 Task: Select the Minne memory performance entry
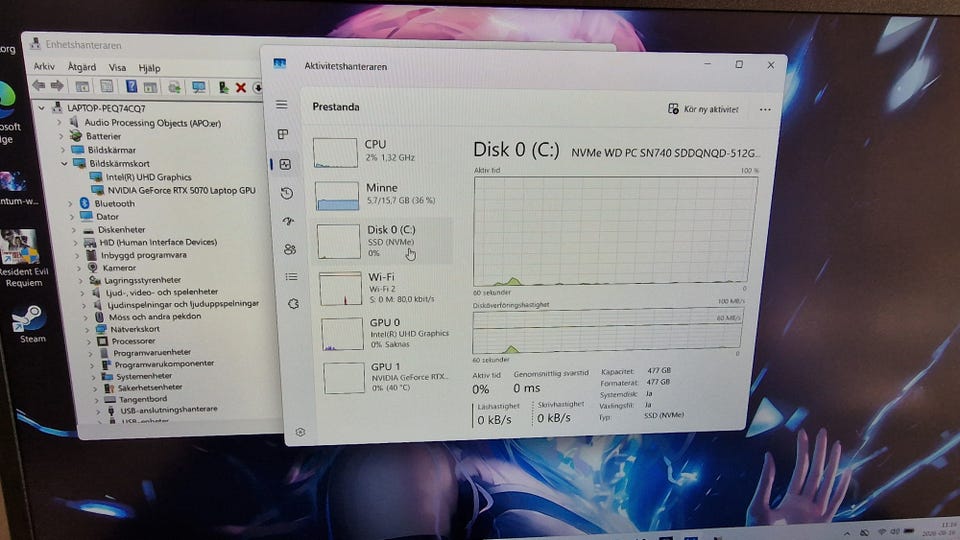coord(382,195)
